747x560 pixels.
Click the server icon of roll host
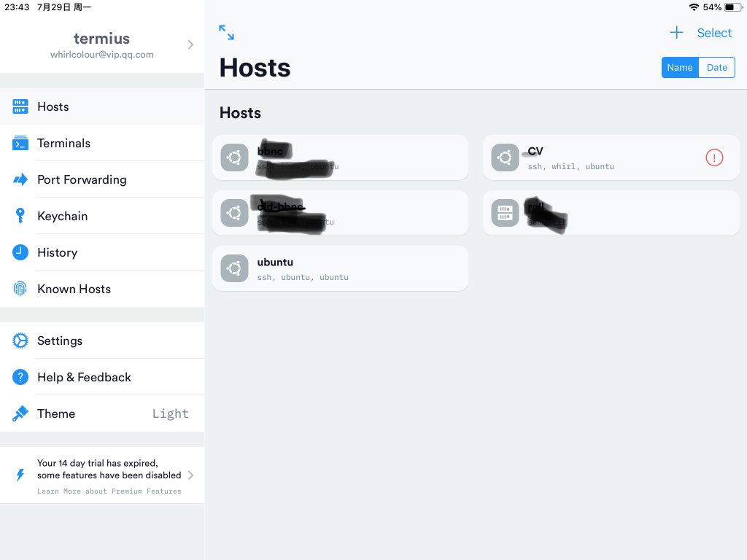pos(505,213)
